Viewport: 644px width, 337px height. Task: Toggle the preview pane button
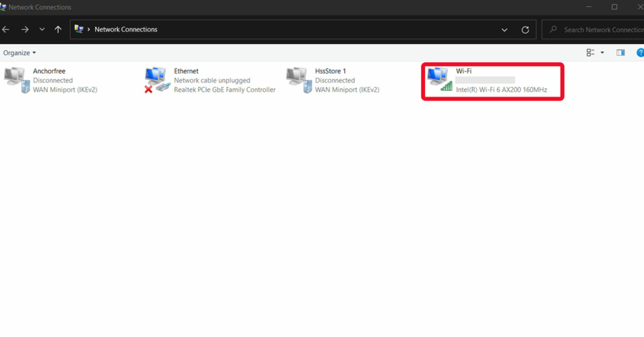pyautogui.click(x=621, y=53)
